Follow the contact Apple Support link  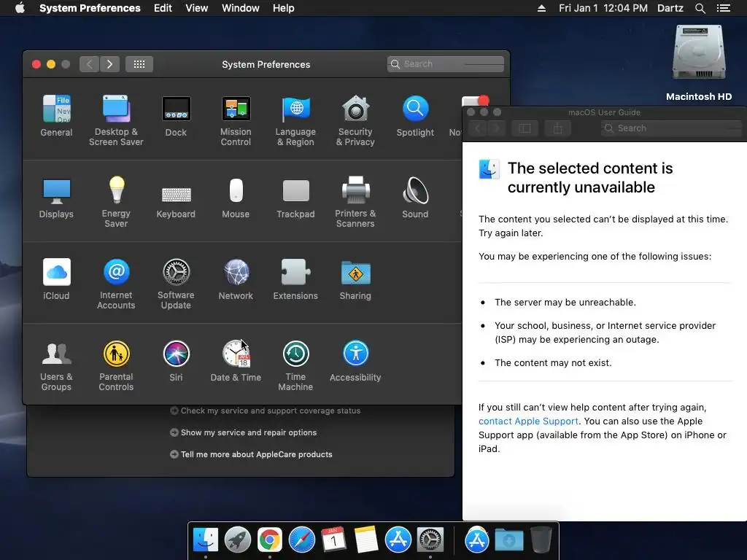pyautogui.click(x=528, y=421)
